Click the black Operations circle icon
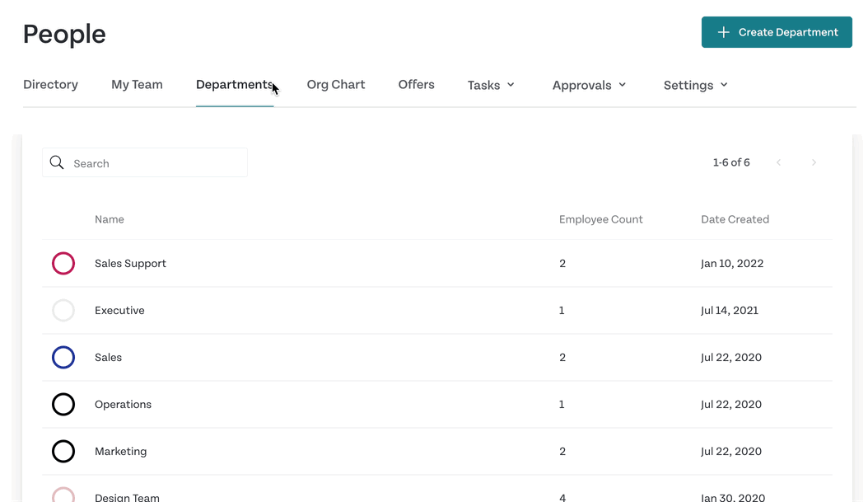This screenshot has height=502, width=868. (63, 405)
